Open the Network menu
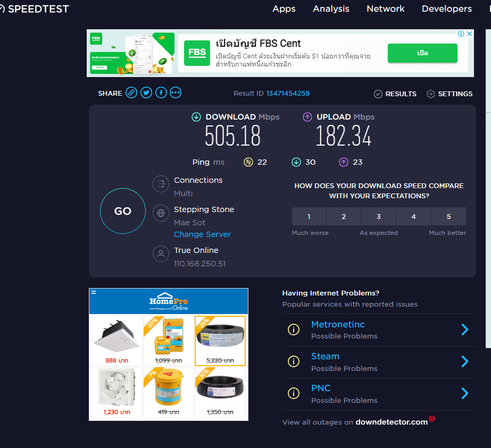Viewport: 491px width, 448px height. (x=386, y=9)
